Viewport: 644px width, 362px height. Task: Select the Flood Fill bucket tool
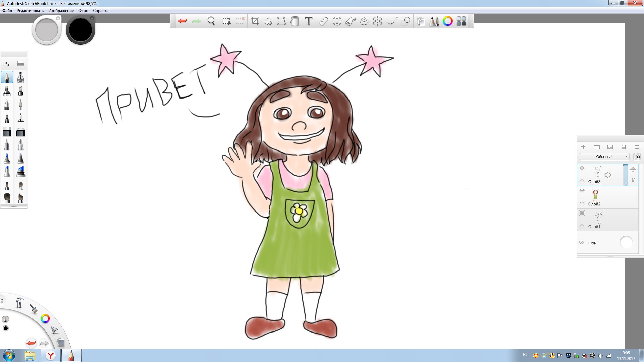click(295, 21)
